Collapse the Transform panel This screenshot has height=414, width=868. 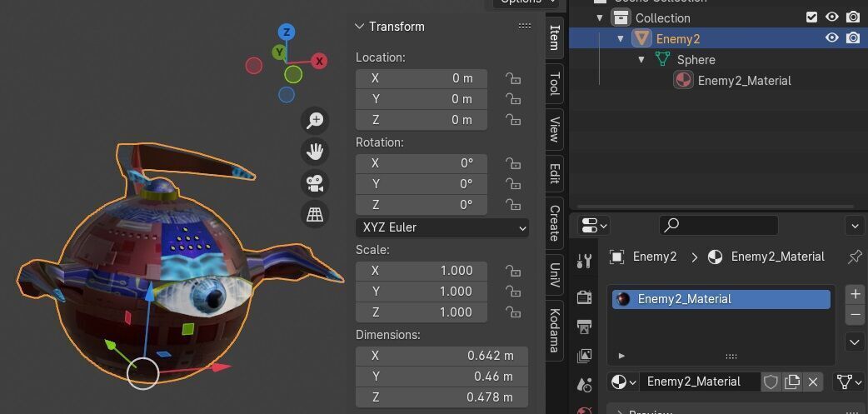click(359, 27)
